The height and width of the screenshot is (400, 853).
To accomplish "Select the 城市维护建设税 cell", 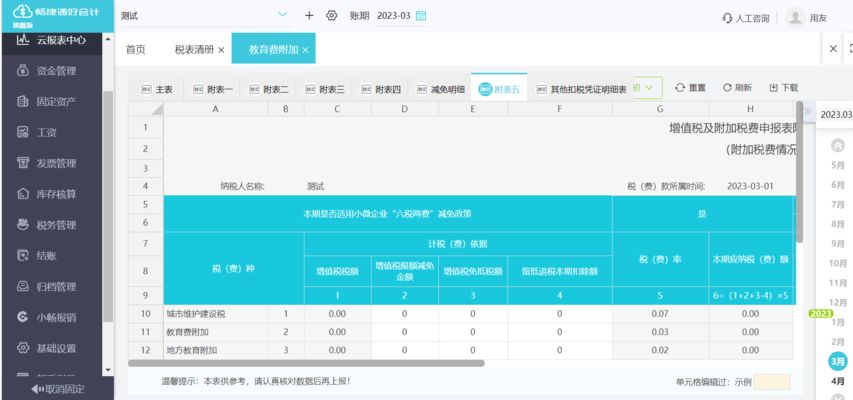I will (x=216, y=314).
